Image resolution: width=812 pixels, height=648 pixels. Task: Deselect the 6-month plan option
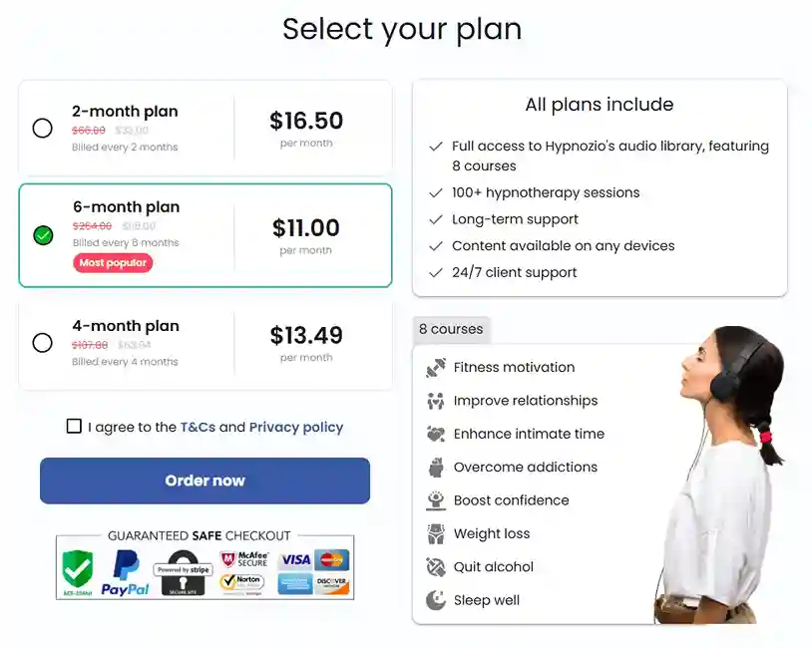[x=42, y=236]
